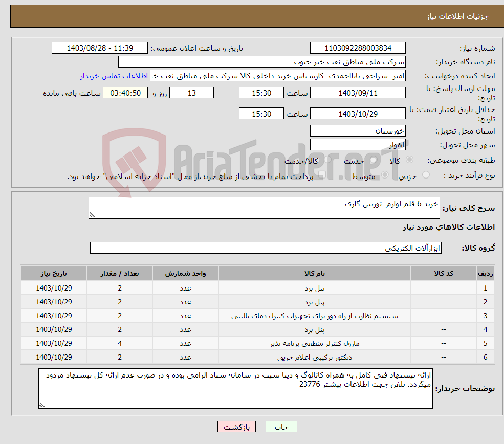Click the response deadline time 15:30 field
The image size is (504, 444).
(261, 93)
